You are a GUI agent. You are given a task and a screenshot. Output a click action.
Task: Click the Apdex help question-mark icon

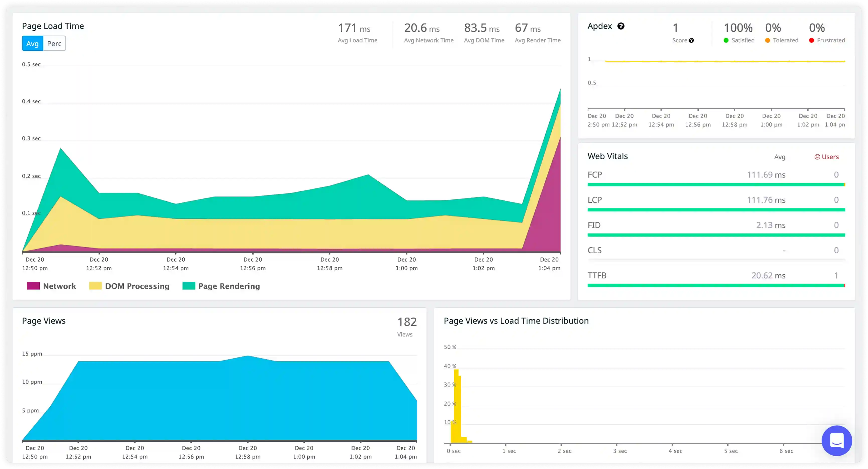click(x=621, y=26)
